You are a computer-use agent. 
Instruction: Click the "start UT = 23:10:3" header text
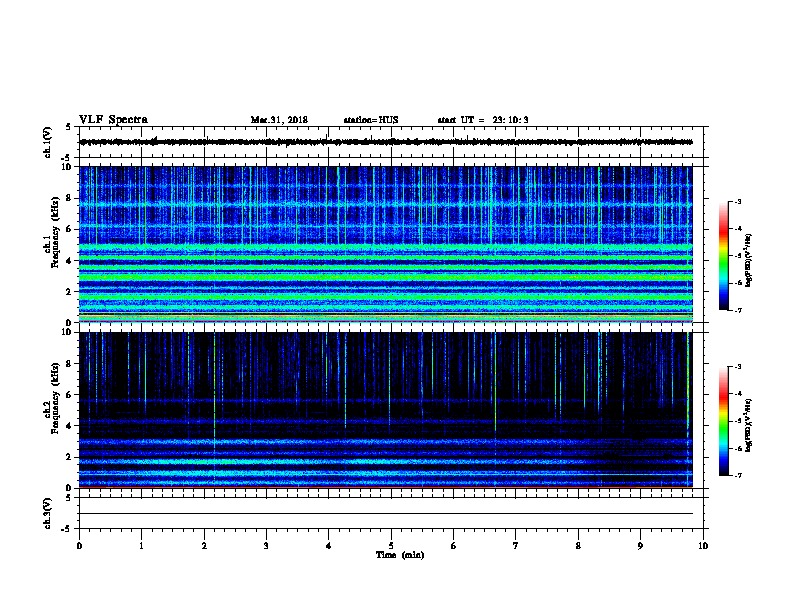point(483,120)
